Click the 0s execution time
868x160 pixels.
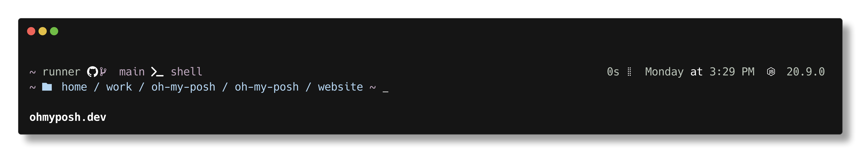click(x=613, y=72)
